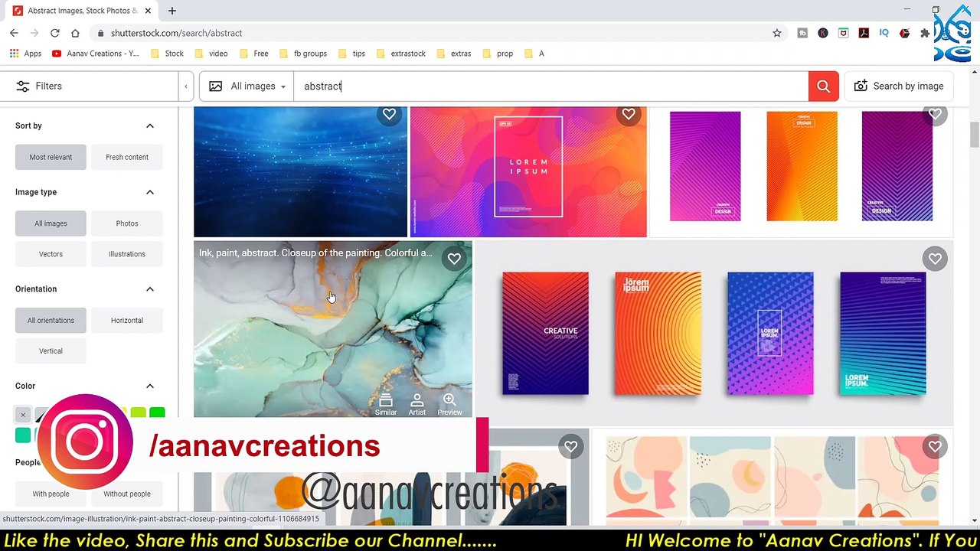Open the tips bookmarks folder
Image resolution: width=980 pixels, height=551 pixels.
coord(351,54)
